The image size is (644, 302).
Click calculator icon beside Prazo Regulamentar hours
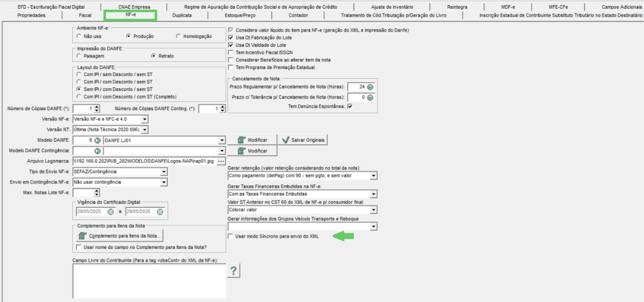click(370, 87)
